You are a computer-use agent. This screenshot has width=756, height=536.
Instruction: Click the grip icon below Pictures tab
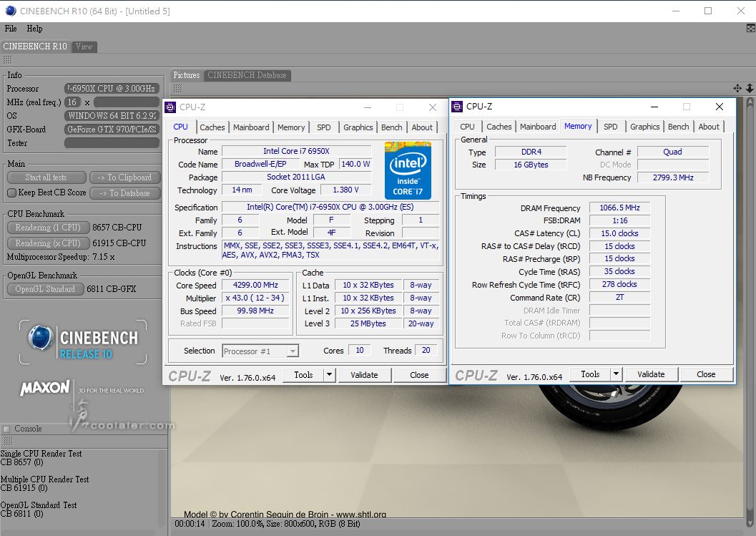pyautogui.click(x=178, y=88)
